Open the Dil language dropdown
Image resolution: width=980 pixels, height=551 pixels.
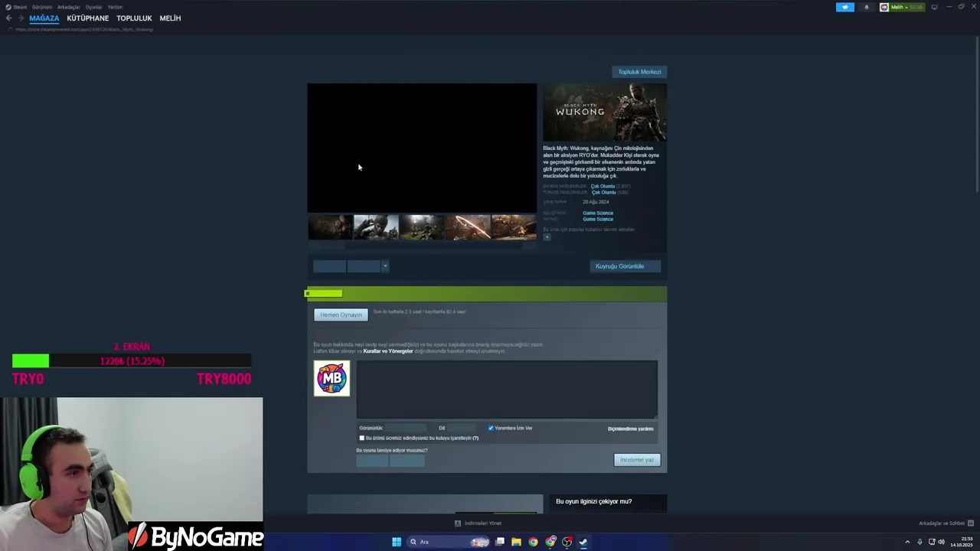(461, 428)
